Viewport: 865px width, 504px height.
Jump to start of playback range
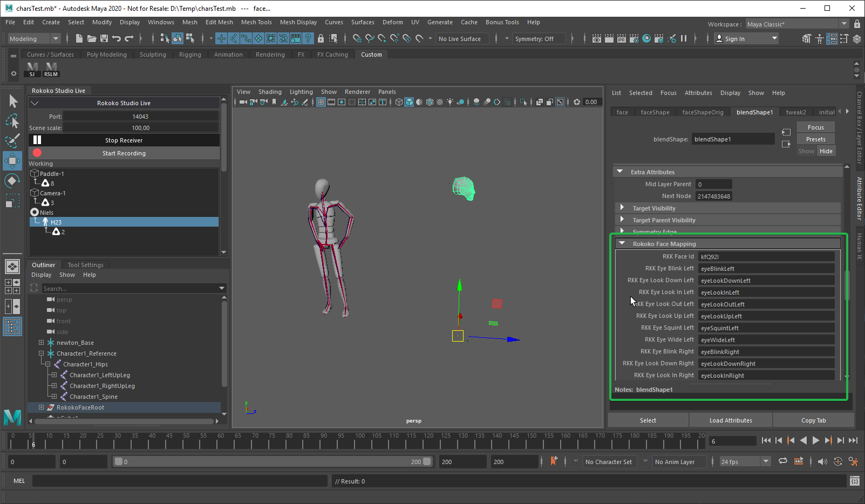(766, 440)
